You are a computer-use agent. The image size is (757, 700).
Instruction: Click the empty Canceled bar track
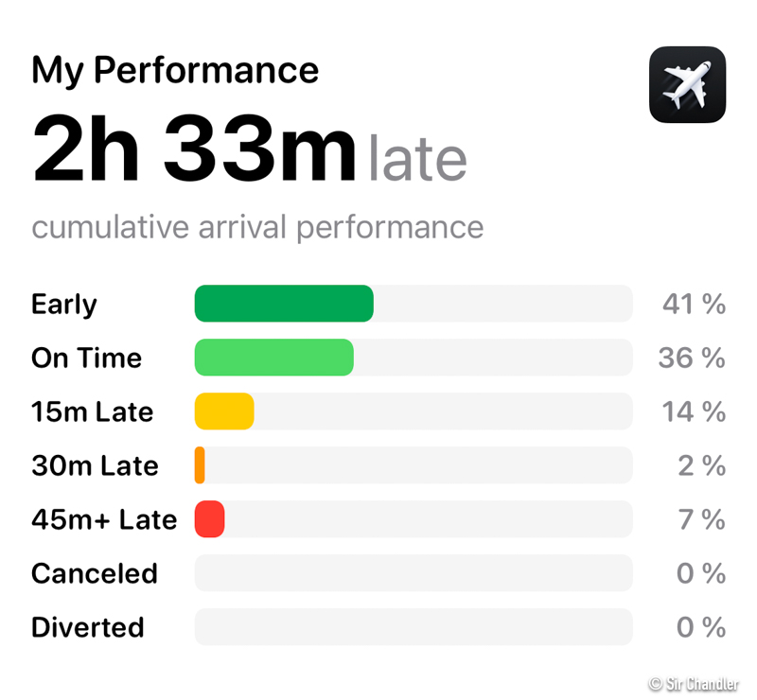click(414, 573)
